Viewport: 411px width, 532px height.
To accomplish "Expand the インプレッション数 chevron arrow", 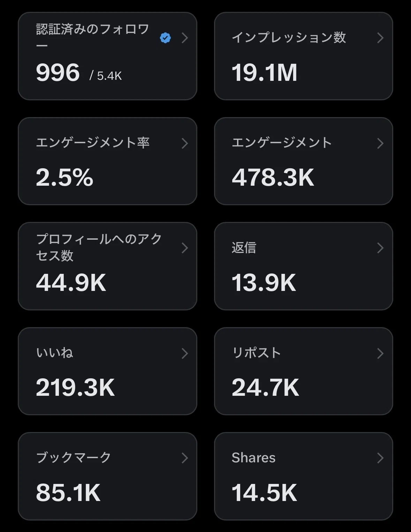I will pyautogui.click(x=380, y=38).
